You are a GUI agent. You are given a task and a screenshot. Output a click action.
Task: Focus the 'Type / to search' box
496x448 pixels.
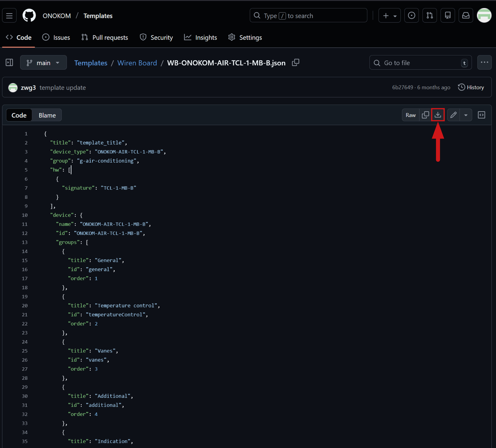(308, 16)
